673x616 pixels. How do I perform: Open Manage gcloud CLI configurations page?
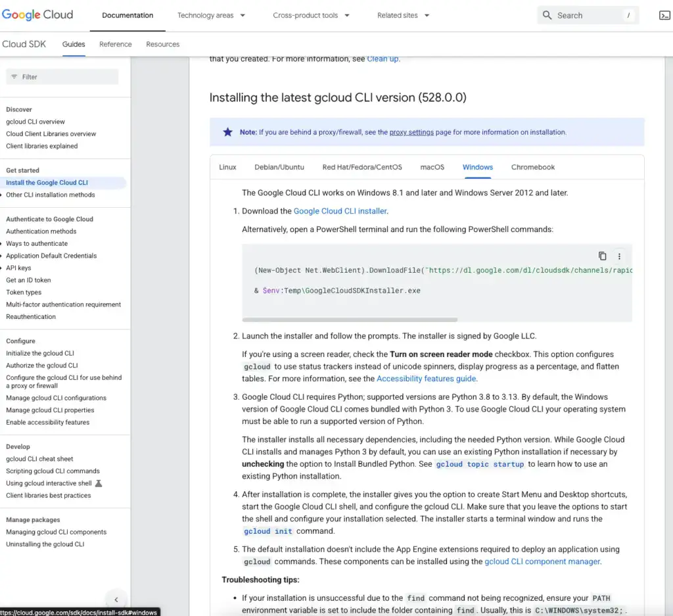[56, 398]
